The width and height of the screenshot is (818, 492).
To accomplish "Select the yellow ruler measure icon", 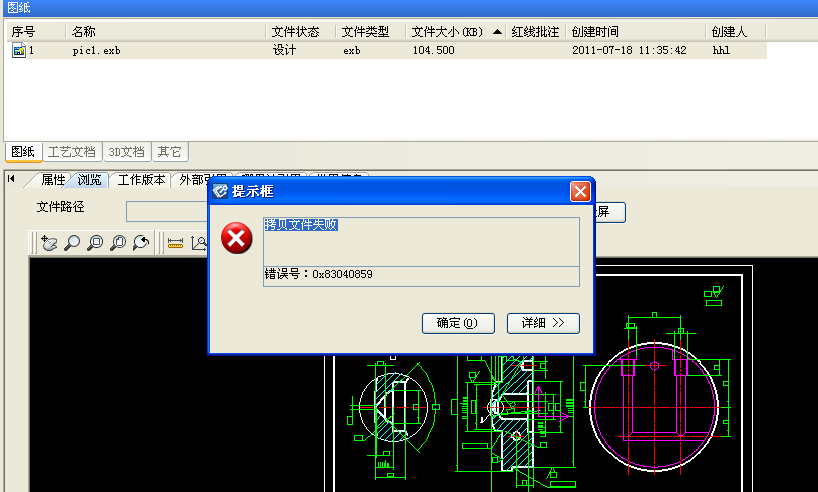I will 175,242.
